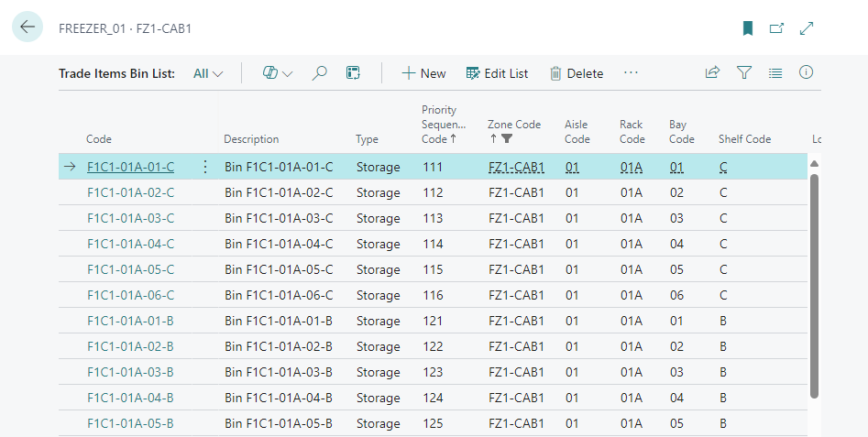
Task: Click Edit List in the toolbar
Action: (497, 73)
